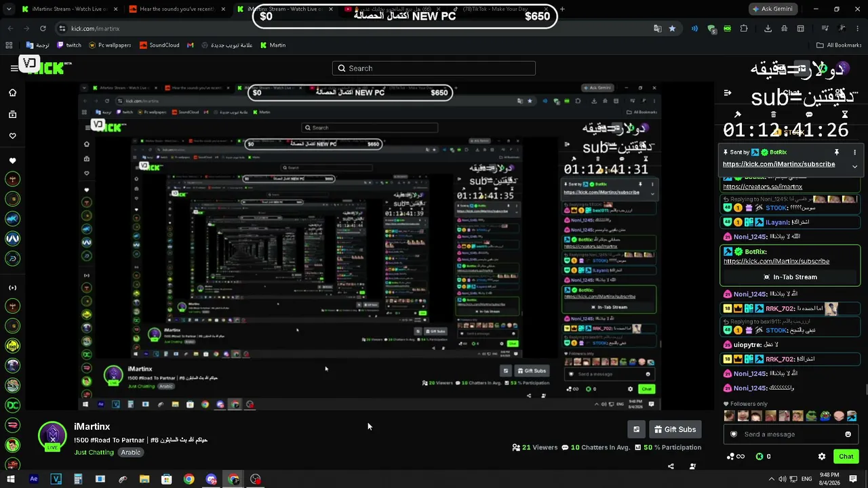Open the Windows notification center icon

point(854,479)
